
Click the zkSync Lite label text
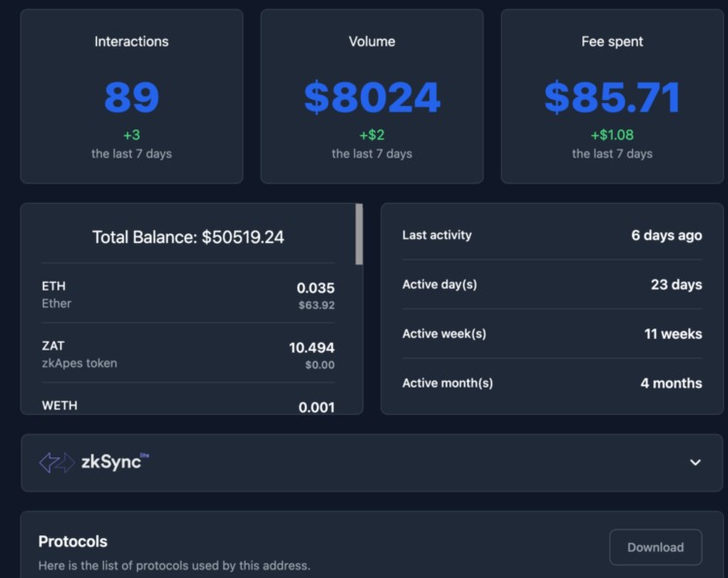pos(116,462)
